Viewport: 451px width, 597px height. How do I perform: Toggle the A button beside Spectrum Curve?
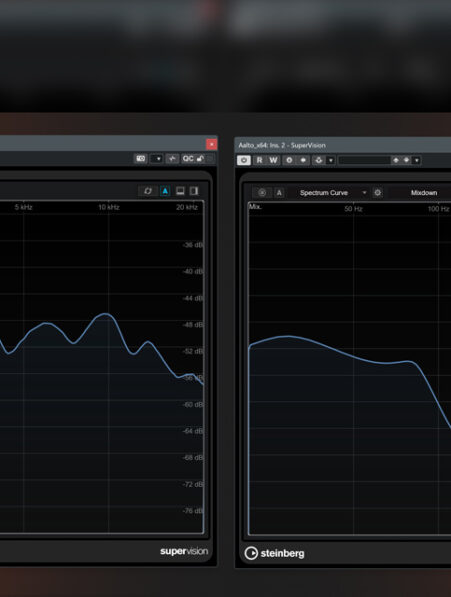click(x=279, y=193)
